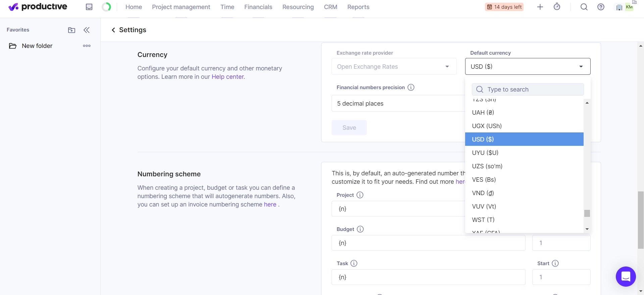
Task: Open the inbox icon in top bar
Action: (89, 7)
